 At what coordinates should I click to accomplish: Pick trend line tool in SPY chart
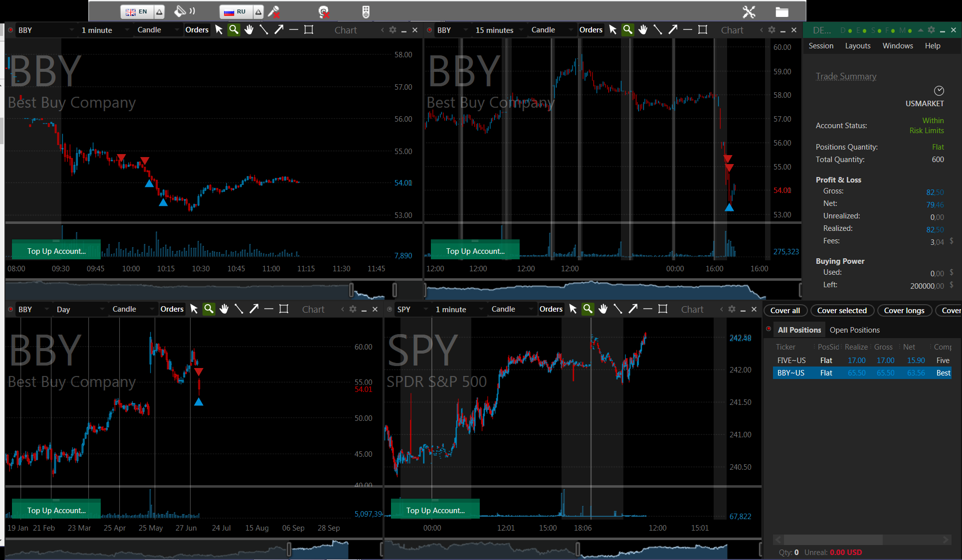[618, 309]
